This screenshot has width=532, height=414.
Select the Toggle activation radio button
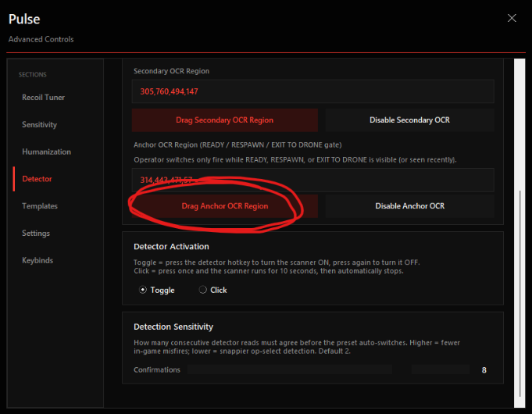[143, 290]
